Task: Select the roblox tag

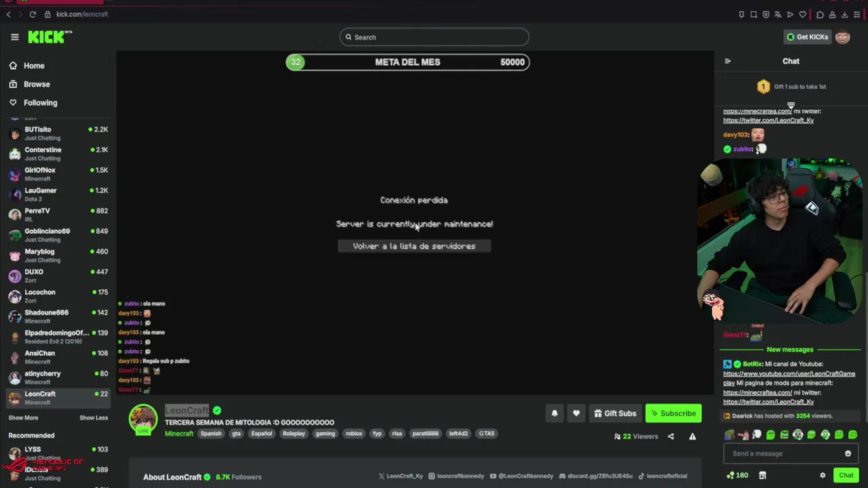Action: [354, 434]
